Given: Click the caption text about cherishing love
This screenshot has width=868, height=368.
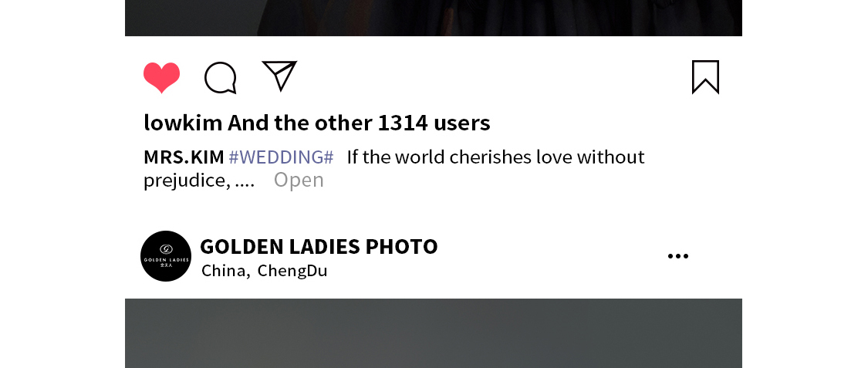Looking at the screenshot, I should pyautogui.click(x=495, y=157).
